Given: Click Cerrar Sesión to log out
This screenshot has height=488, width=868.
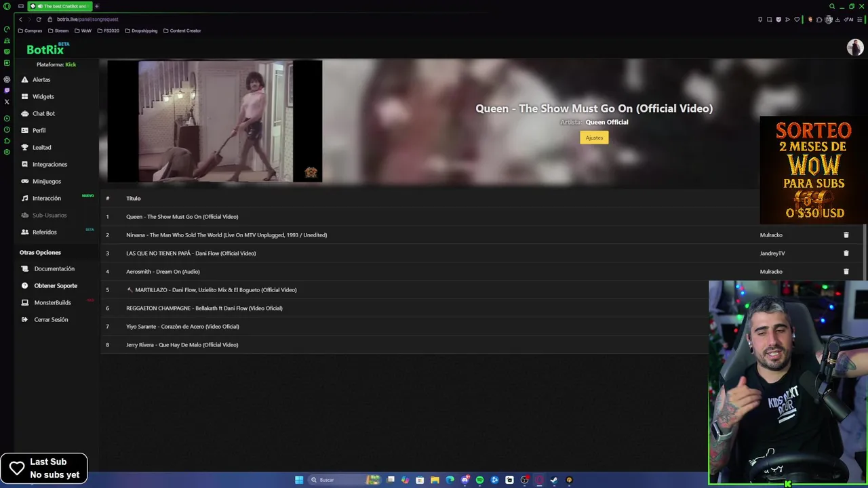Looking at the screenshot, I should tap(51, 319).
